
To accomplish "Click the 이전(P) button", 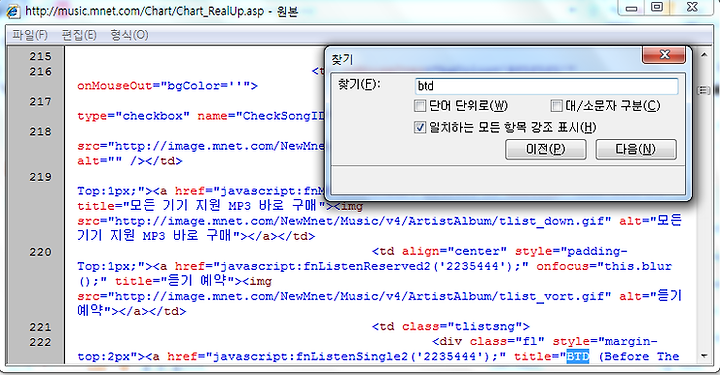I will 546,150.
